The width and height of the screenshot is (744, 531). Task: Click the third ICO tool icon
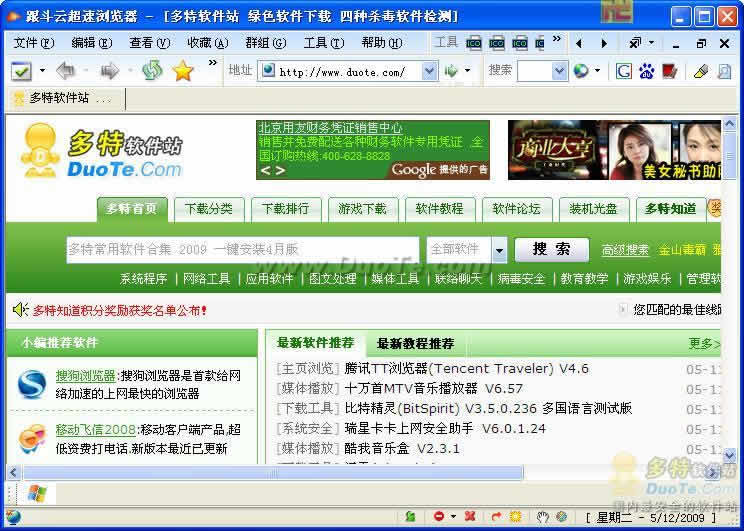pyautogui.click(x=520, y=44)
